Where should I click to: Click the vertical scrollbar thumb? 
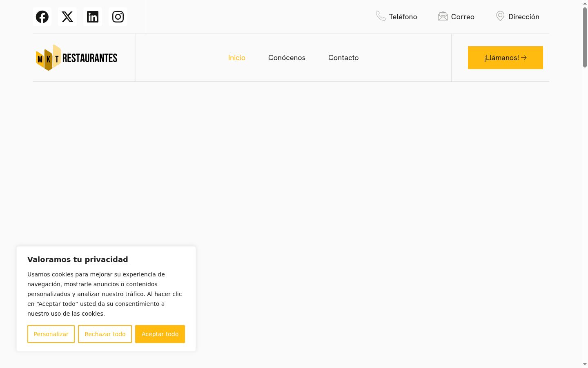tap(585, 37)
